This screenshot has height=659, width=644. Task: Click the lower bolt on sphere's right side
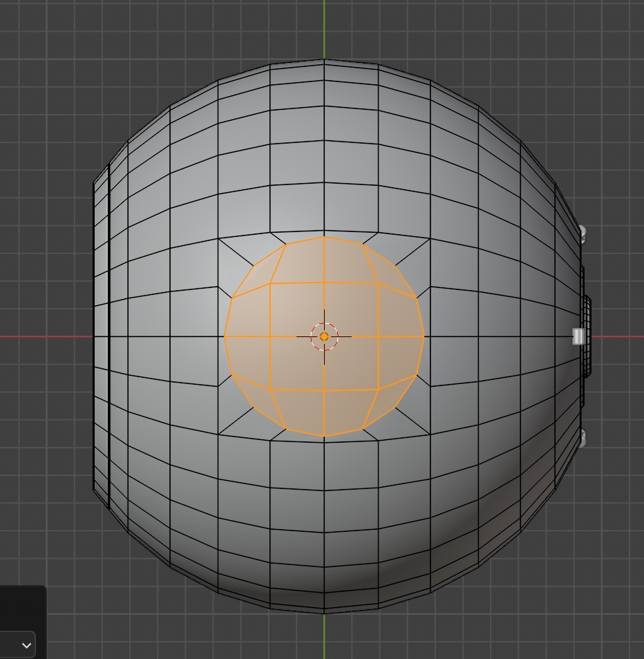582,437
